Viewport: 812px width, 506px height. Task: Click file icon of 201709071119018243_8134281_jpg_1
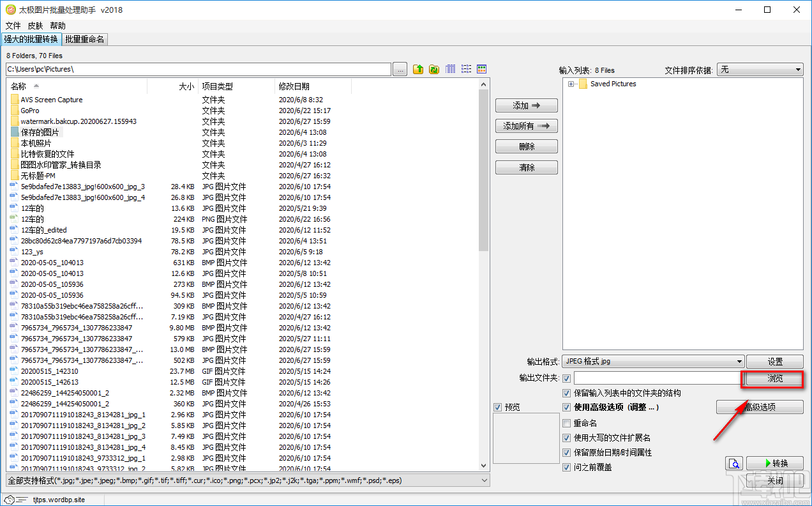click(15, 415)
